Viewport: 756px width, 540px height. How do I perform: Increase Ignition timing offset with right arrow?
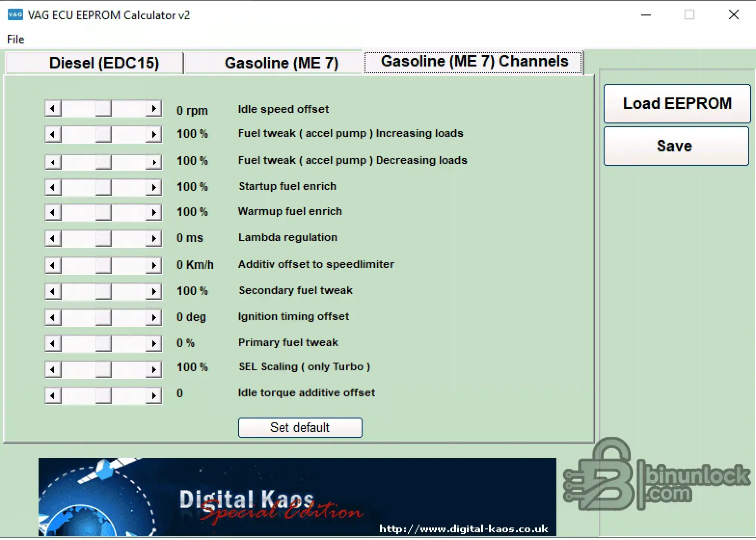click(154, 317)
